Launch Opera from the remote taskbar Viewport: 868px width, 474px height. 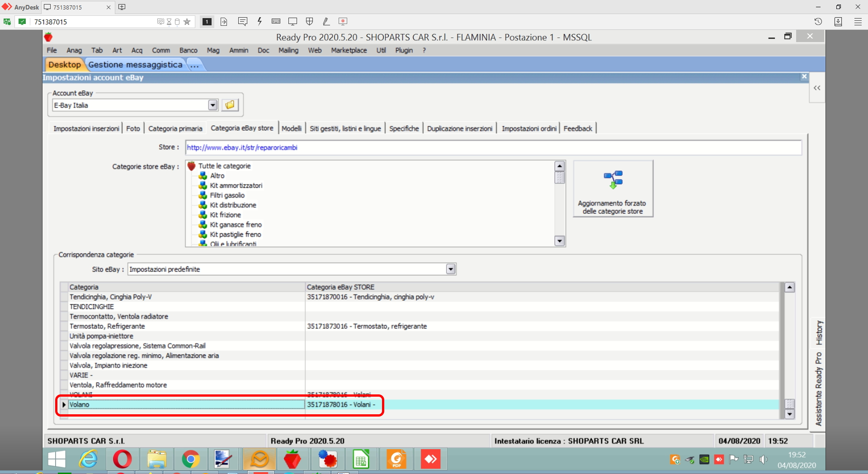coord(122,460)
